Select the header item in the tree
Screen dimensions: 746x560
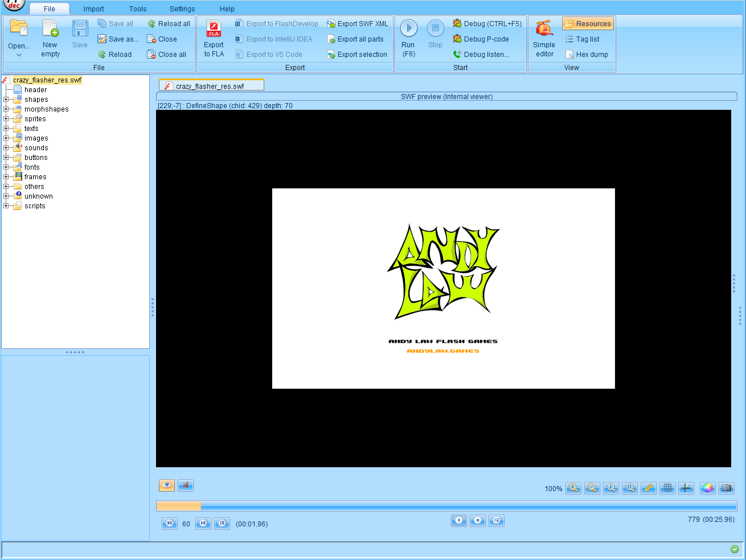[35, 90]
